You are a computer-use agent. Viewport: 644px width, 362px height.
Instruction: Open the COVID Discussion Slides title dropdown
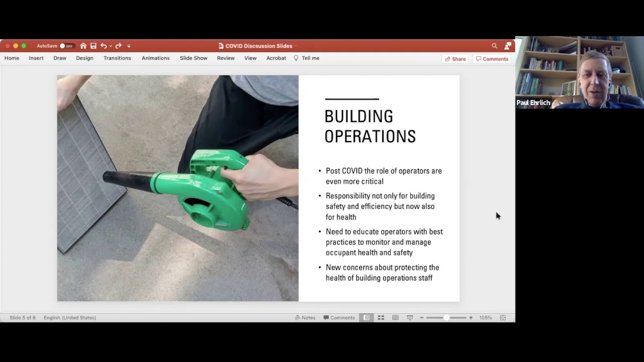tap(295, 46)
